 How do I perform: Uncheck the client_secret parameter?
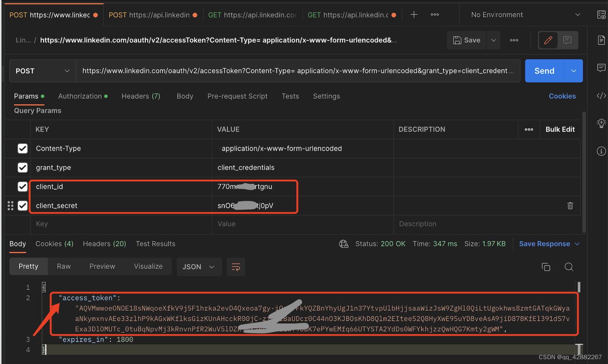coord(23,205)
